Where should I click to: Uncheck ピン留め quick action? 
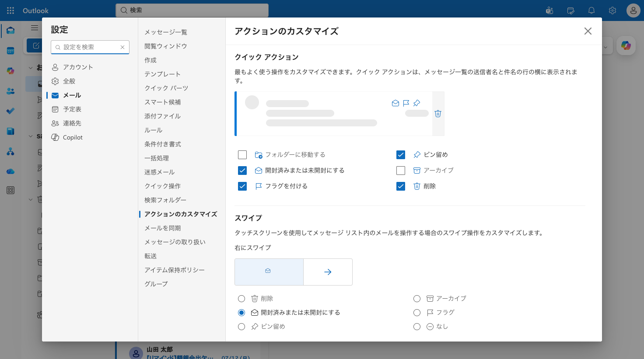click(x=401, y=155)
